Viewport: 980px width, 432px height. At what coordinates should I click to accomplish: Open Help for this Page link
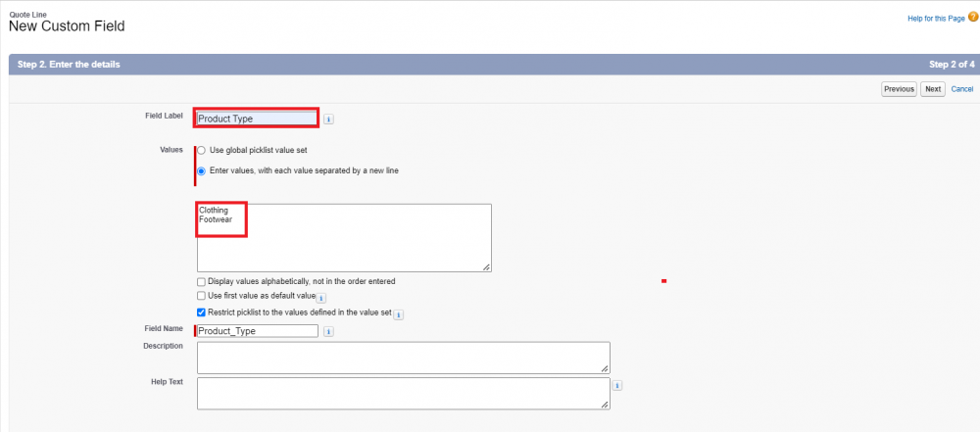[x=936, y=19]
